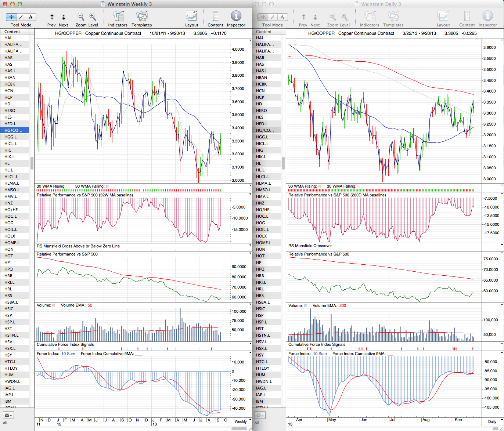Open Templates in Weekly window toolbar

(x=141, y=17)
